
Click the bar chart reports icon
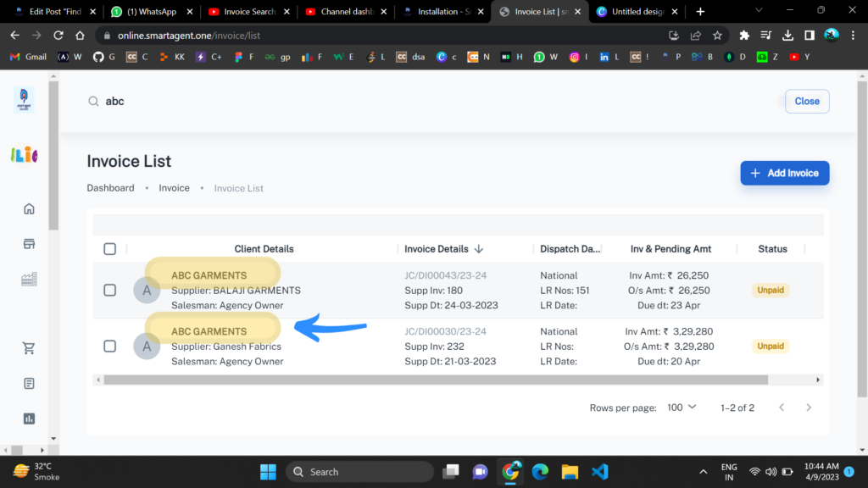click(30, 418)
